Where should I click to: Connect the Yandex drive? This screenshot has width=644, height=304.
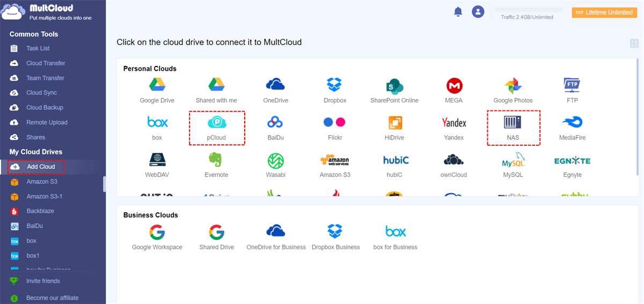coord(454,128)
